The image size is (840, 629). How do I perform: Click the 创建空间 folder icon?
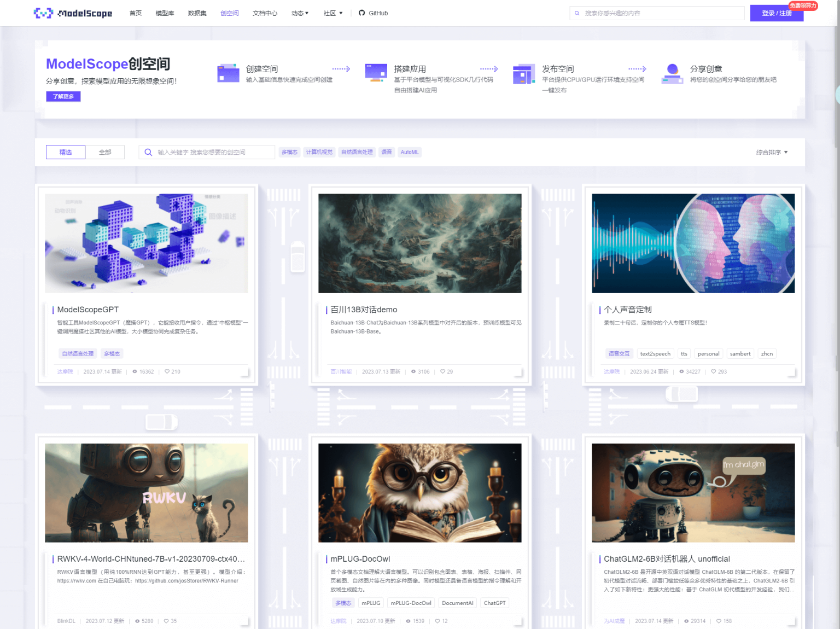[x=228, y=72]
